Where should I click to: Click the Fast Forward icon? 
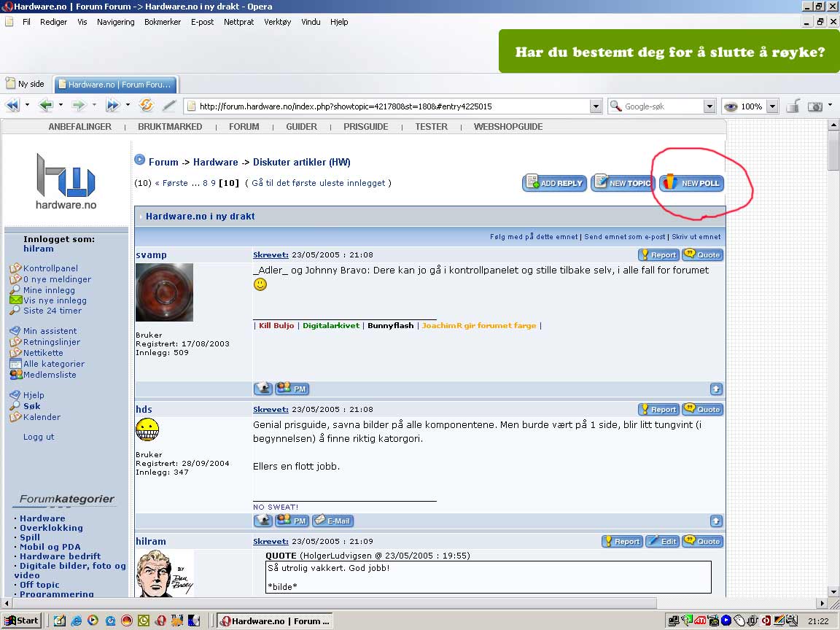(112, 106)
